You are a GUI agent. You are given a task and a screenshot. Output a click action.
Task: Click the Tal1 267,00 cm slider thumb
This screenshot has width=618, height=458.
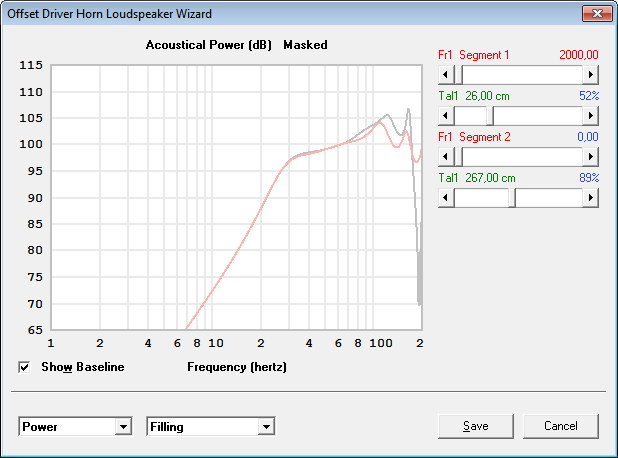[512, 197]
